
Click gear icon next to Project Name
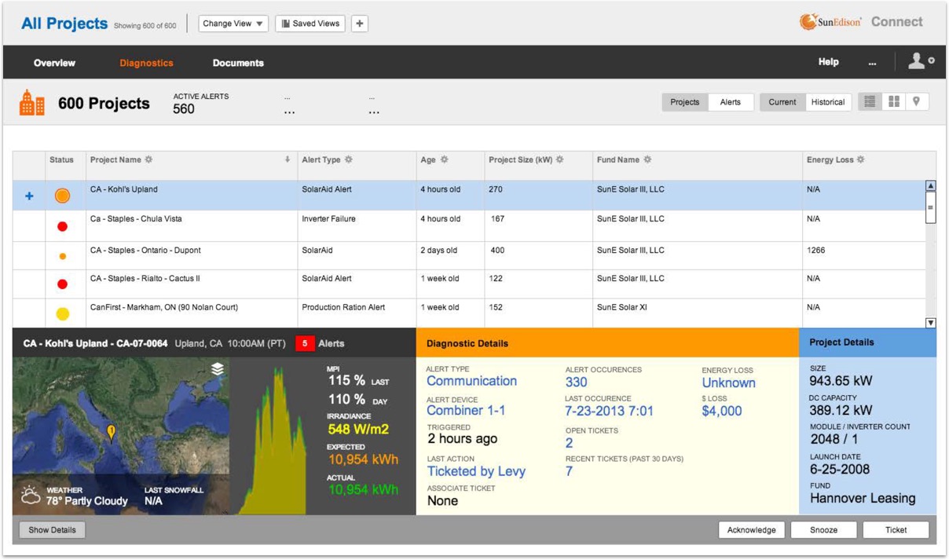click(148, 160)
